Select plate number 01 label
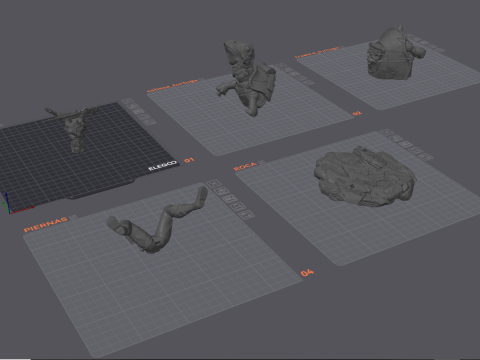This screenshot has height=360, width=480. [189, 160]
